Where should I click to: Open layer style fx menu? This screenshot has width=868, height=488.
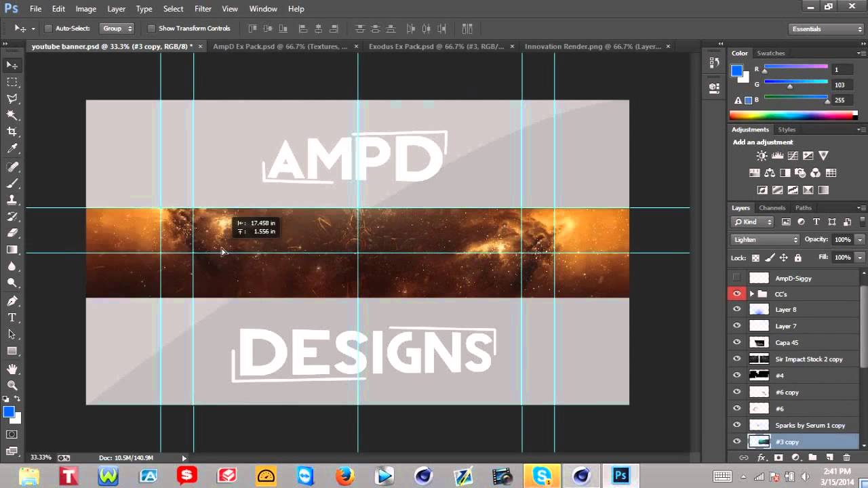762,458
